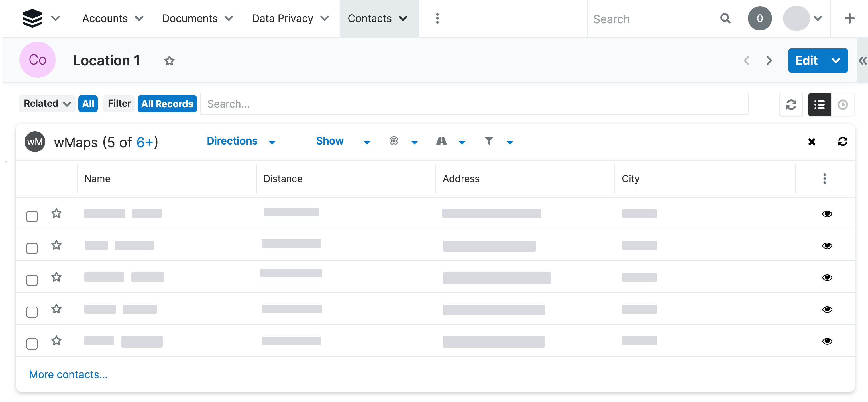Open the Documents menu

point(190,18)
